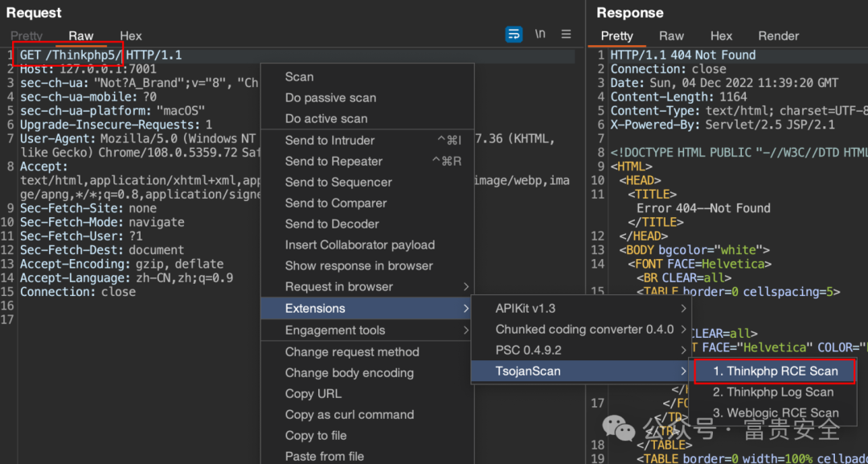
Task: Choose Copy as curl command
Action: (367, 415)
